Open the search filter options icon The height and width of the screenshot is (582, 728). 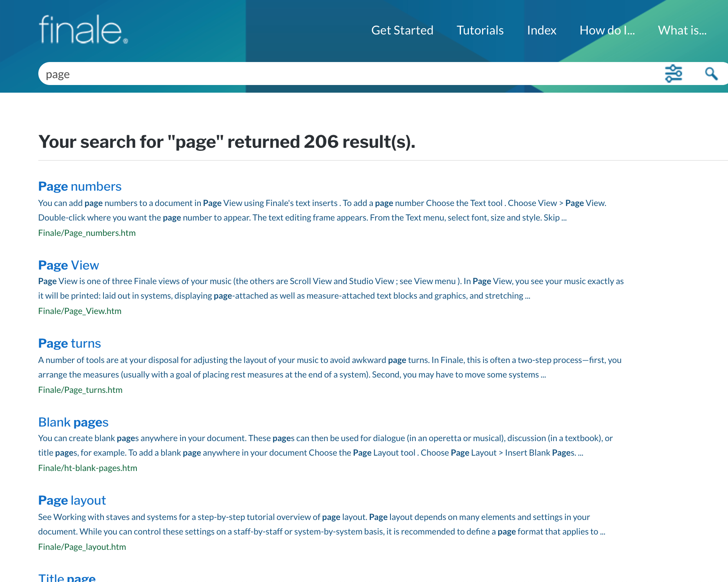tap(673, 74)
